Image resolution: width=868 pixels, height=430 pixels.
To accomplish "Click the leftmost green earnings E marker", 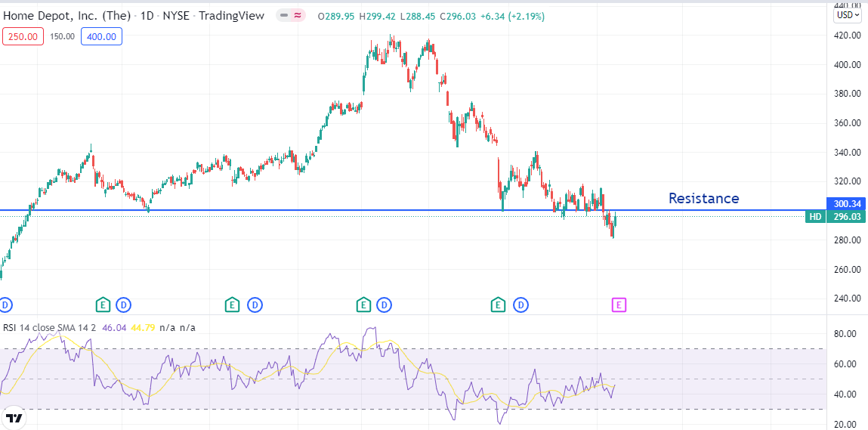I will pos(103,305).
